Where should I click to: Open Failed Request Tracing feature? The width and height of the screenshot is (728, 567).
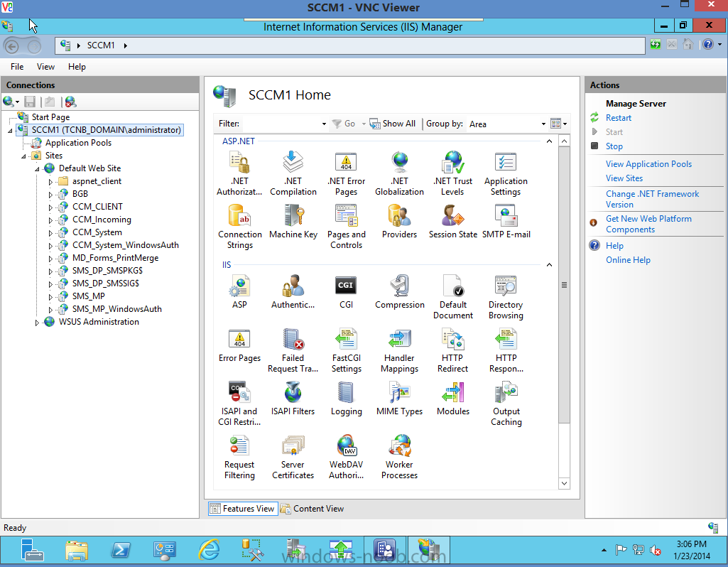[293, 350]
